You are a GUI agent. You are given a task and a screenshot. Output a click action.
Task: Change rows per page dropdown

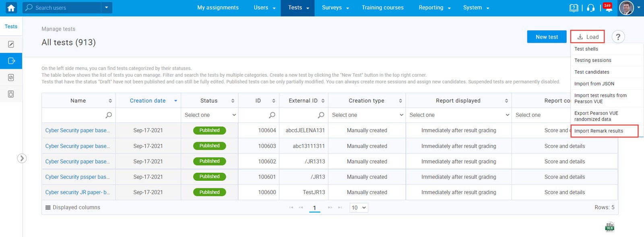click(x=358, y=208)
